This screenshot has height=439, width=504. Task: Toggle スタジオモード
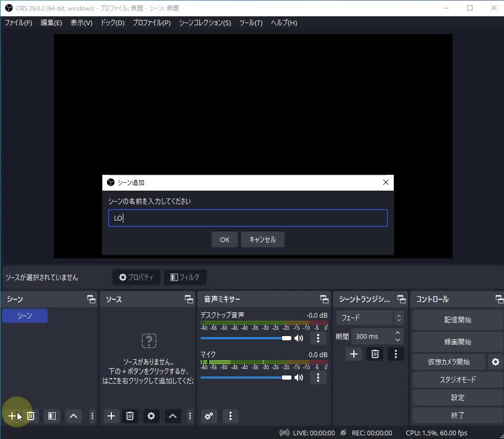tap(457, 380)
